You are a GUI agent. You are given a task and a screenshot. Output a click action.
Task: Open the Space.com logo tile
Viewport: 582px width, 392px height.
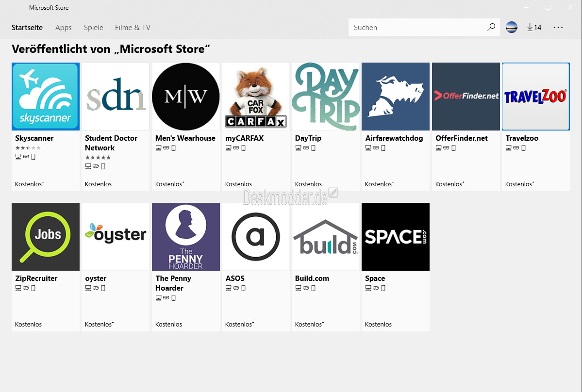(x=396, y=237)
